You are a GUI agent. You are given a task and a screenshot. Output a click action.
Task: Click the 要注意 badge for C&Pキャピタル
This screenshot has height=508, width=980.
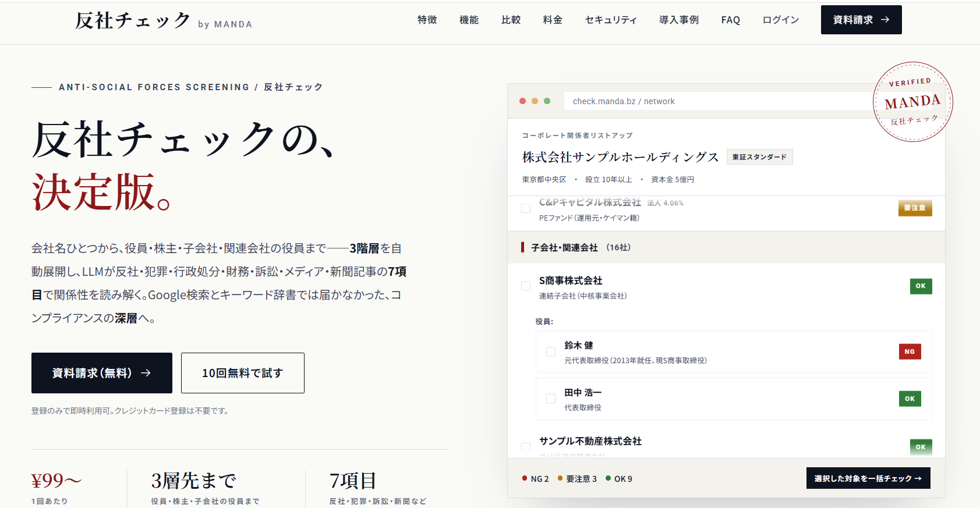pos(915,208)
